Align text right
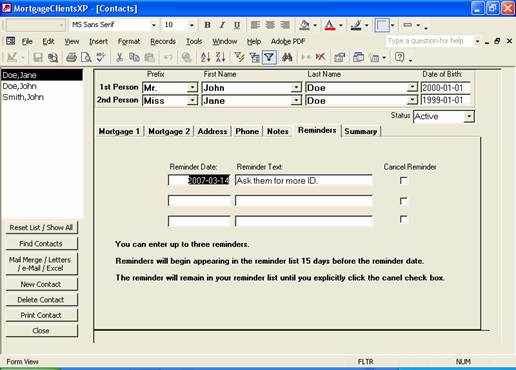This screenshot has height=370, width=516. tap(285, 25)
